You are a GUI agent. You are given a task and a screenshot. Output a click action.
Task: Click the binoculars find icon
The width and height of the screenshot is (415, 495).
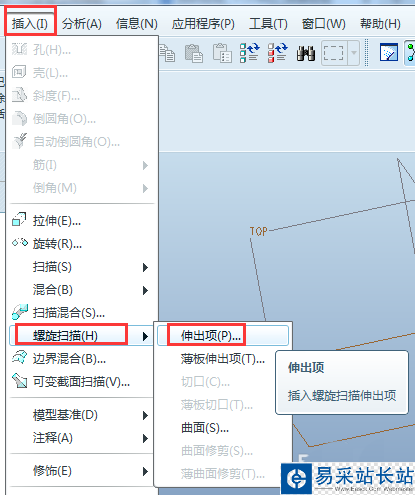coord(306,53)
